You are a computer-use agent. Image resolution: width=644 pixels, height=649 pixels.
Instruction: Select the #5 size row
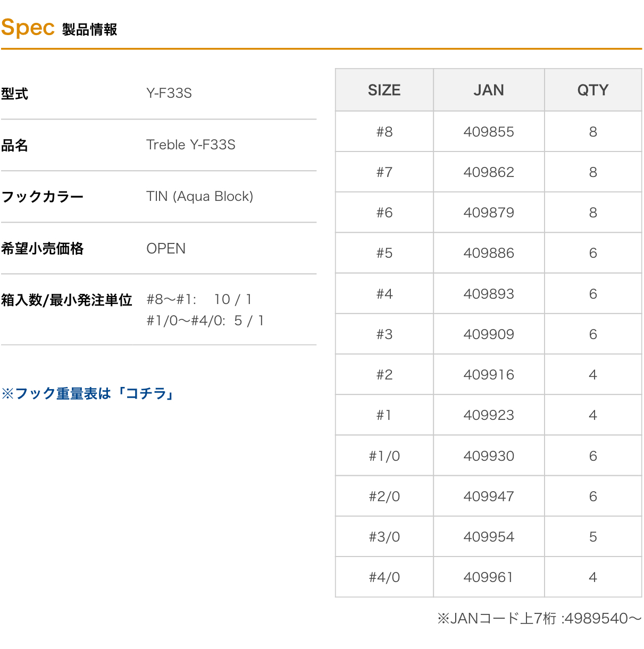tap(384, 253)
